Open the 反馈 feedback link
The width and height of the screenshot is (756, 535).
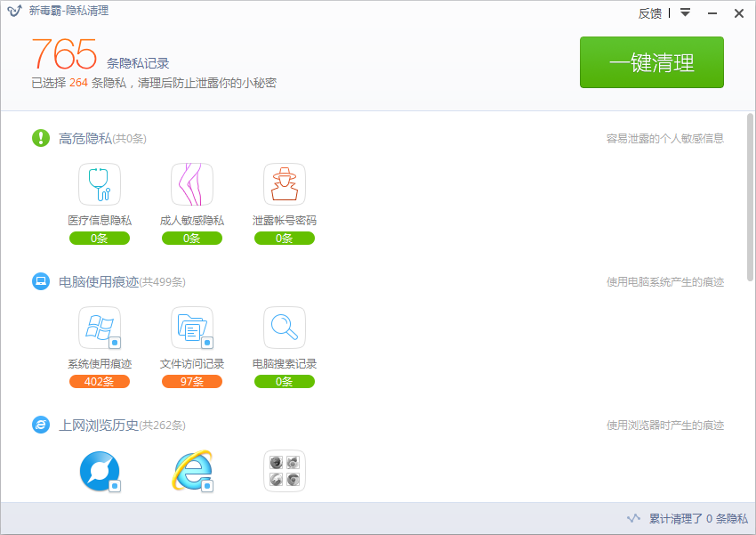coord(648,12)
